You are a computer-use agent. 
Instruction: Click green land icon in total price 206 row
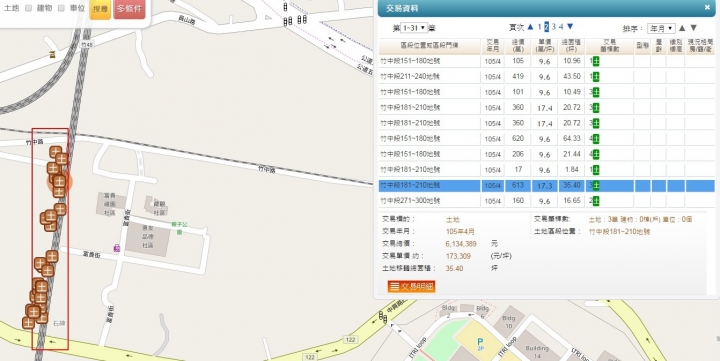(x=596, y=154)
